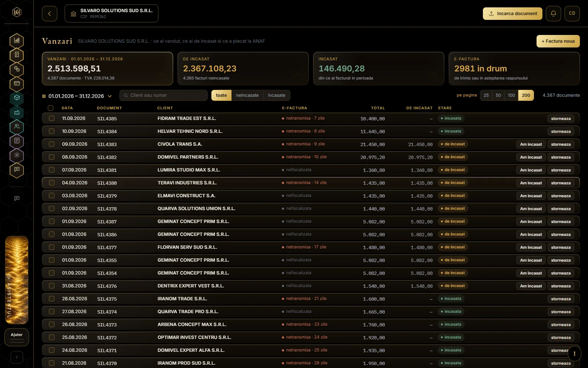
Task: Tick the checkbox for invoice SIL4380
Action: tap(52, 183)
